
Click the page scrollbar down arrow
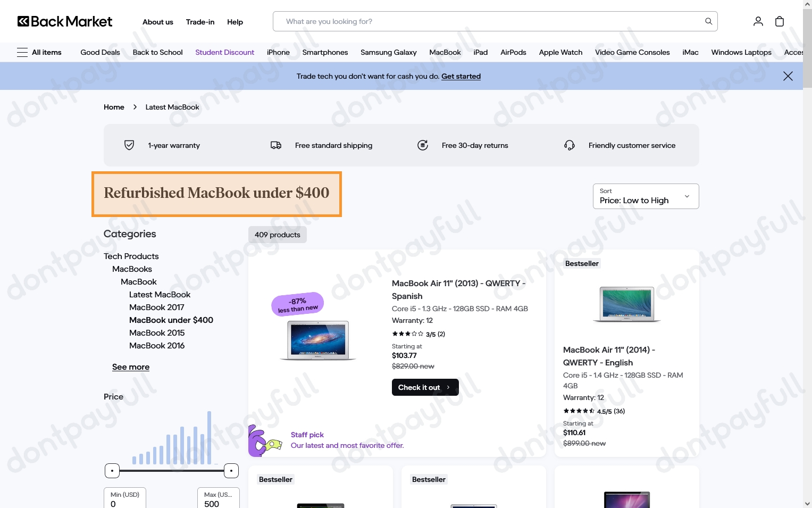pyautogui.click(x=807, y=503)
